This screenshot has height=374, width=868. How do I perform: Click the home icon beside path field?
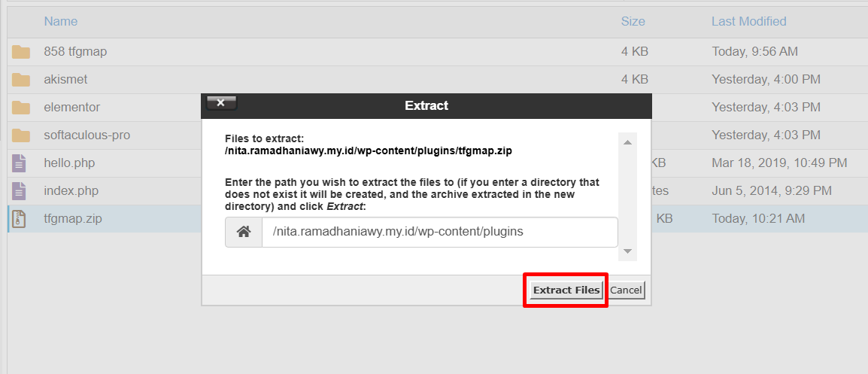pos(244,233)
